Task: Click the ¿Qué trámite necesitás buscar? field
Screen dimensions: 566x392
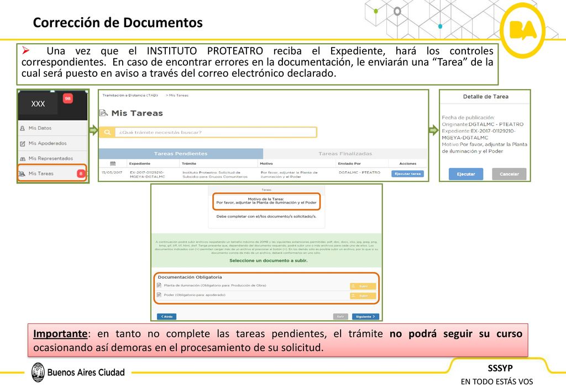Action: tap(216, 133)
